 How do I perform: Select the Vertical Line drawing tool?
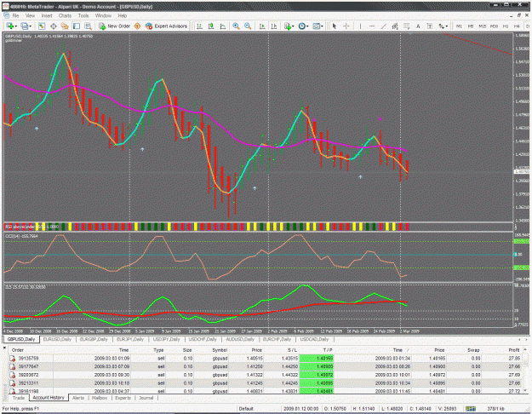click(360, 26)
